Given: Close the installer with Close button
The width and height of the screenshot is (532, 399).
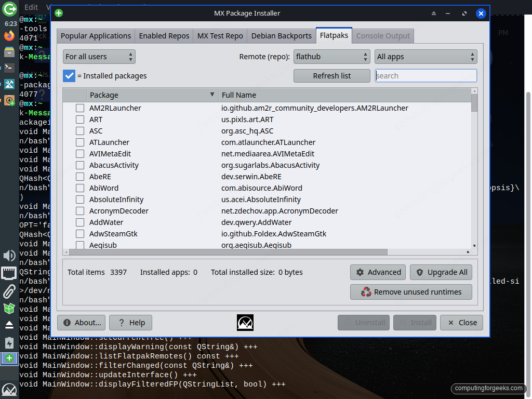Looking at the screenshot, I should click(x=461, y=323).
